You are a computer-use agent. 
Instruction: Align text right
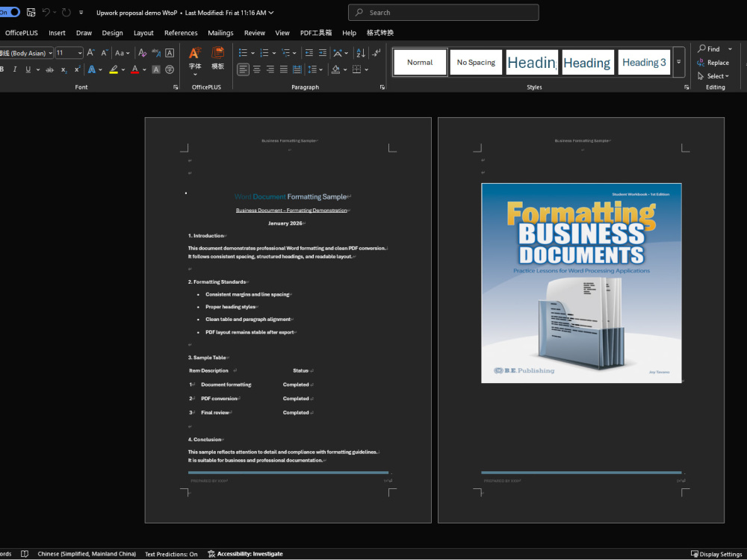click(x=270, y=69)
